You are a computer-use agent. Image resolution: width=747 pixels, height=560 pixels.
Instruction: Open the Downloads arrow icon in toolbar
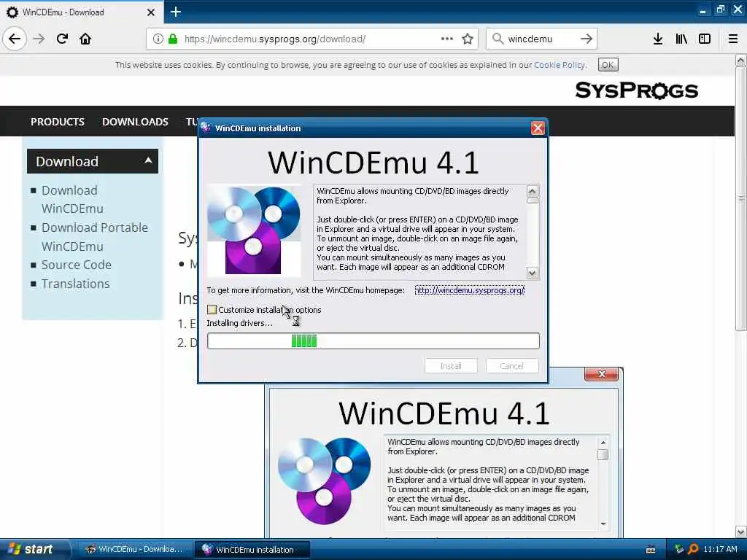coord(658,39)
